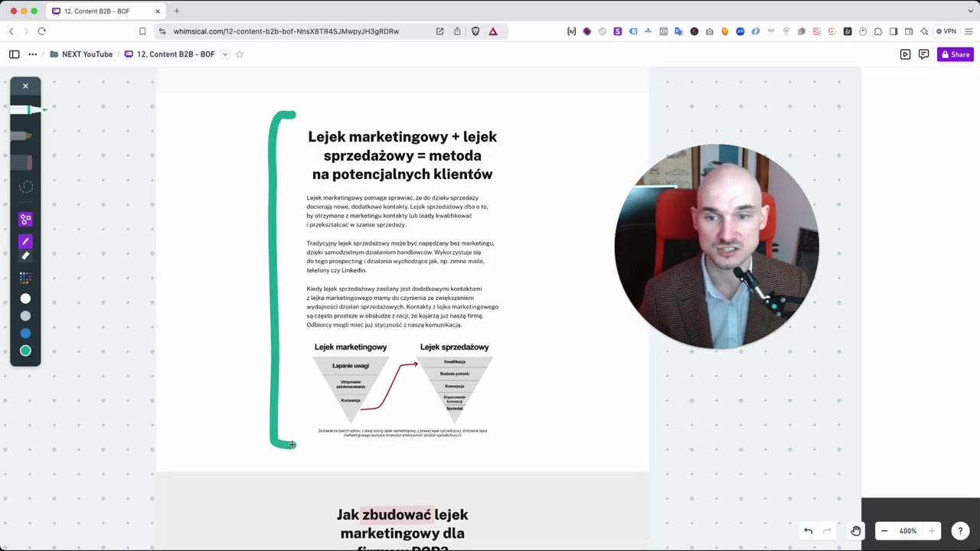Viewport: 980px width, 551px height.
Task: Select the 'Łapanie uwagi' funnel stage
Action: coord(351,366)
